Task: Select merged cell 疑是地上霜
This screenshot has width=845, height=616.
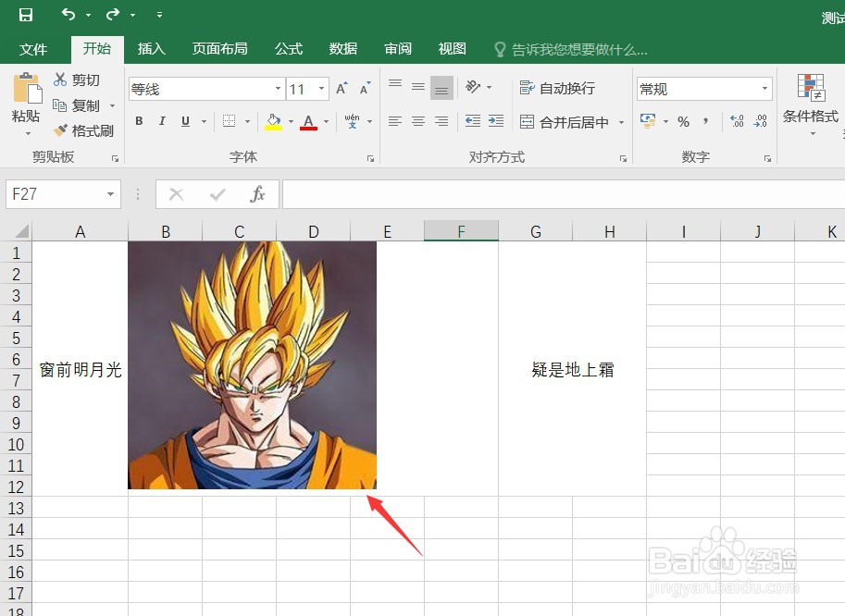Action: pos(572,369)
